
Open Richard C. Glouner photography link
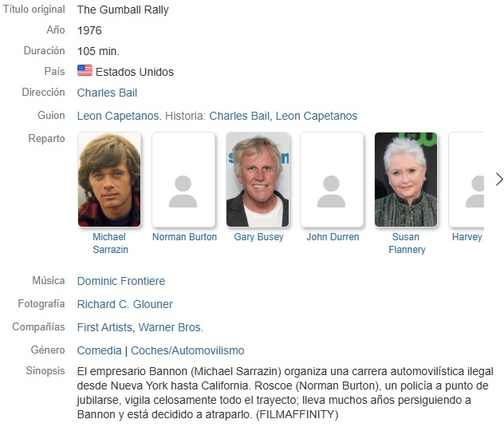(x=125, y=304)
